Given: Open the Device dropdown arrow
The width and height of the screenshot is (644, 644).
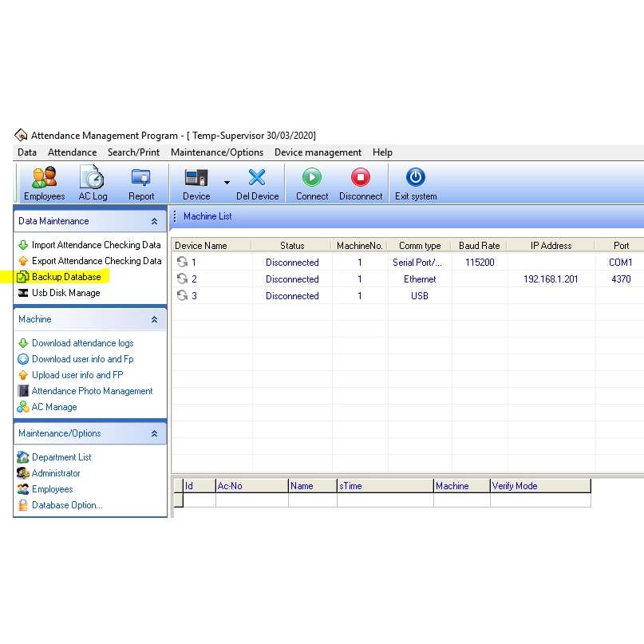Looking at the screenshot, I should (x=227, y=183).
